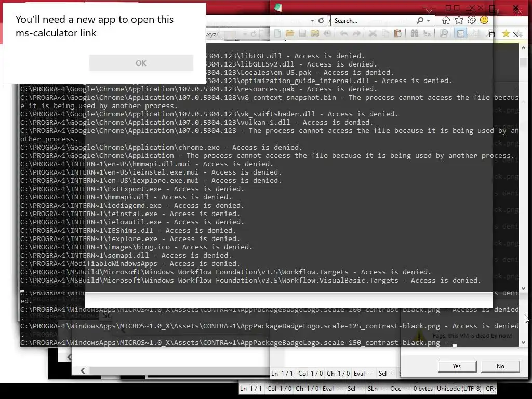
Task: Click the 'resources.pak' console line
Action: [x=198, y=89]
